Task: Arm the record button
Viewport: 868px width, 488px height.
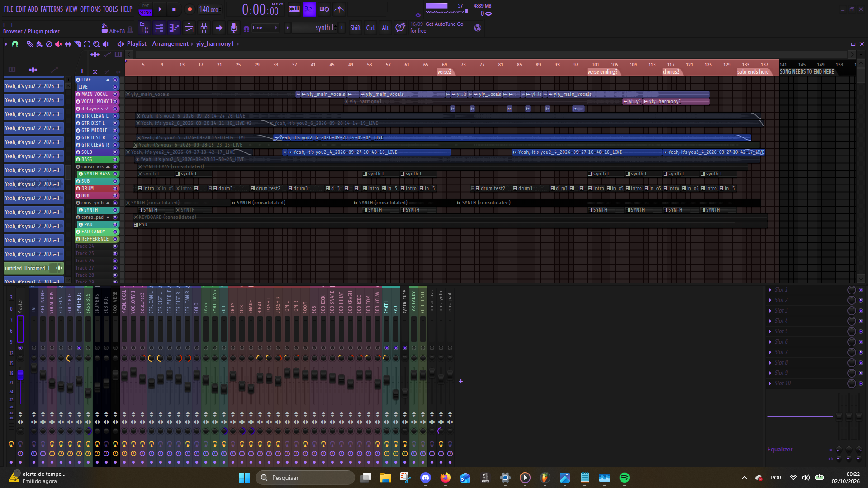Action: pyautogui.click(x=190, y=9)
